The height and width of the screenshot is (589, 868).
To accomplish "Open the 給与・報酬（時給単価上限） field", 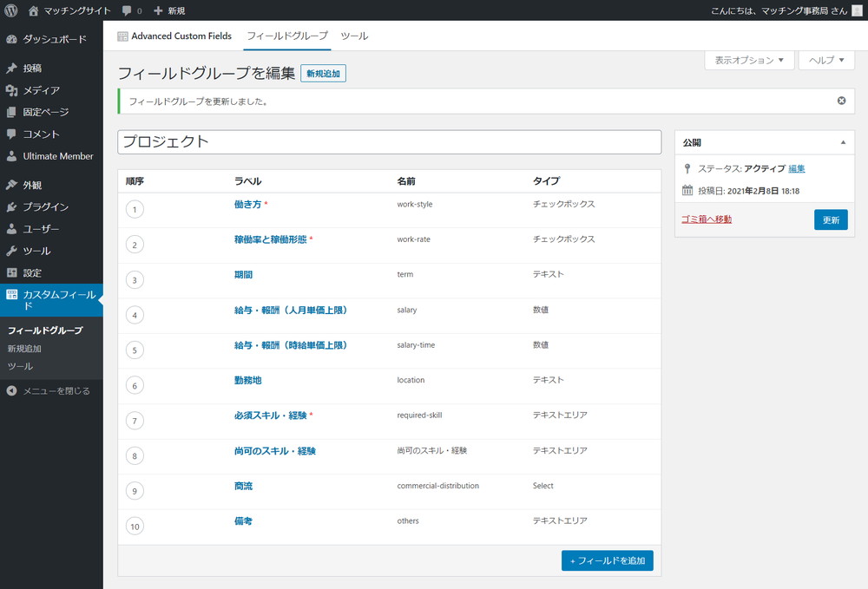I will [x=291, y=345].
